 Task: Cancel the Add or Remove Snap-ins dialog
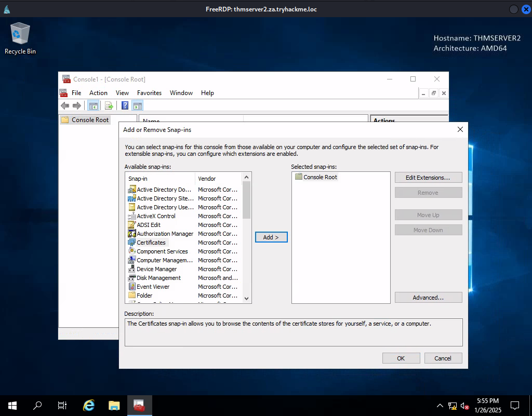pyautogui.click(x=443, y=358)
